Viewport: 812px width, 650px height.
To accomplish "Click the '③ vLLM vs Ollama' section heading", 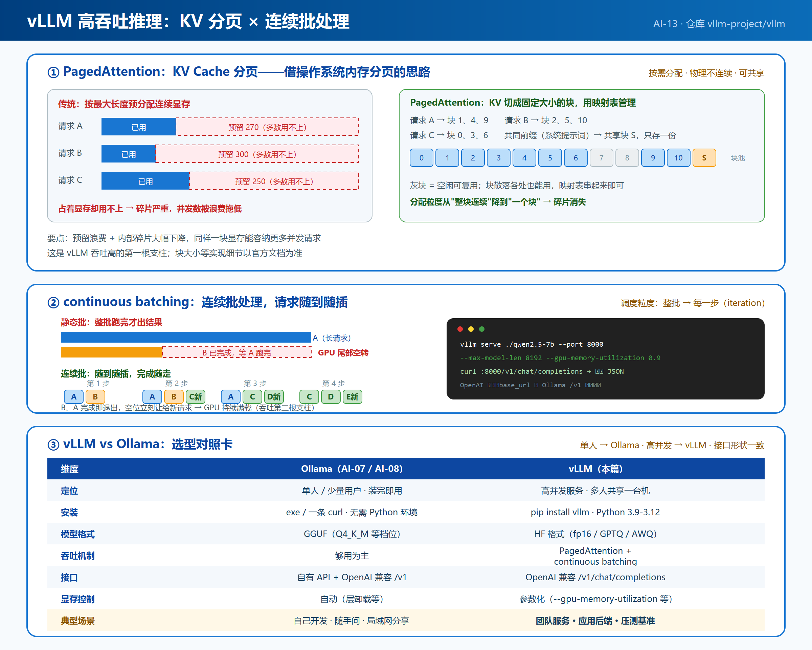I will click(140, 444).
